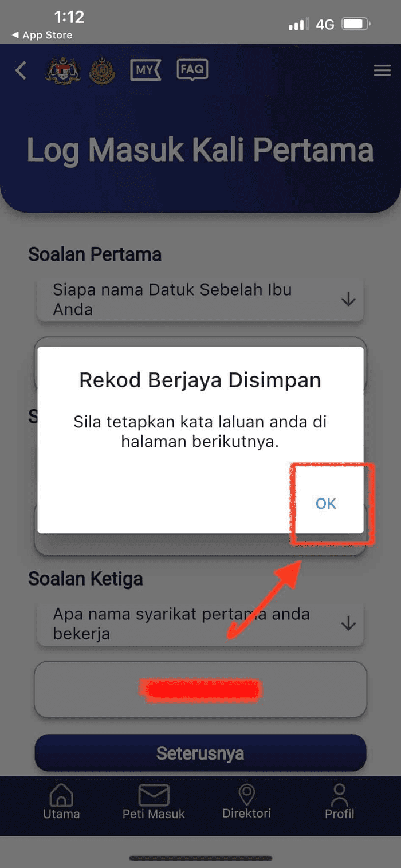Switch language via the MY icon
The width and height of the screenshot is (401, 868).
tap(146, 71)
